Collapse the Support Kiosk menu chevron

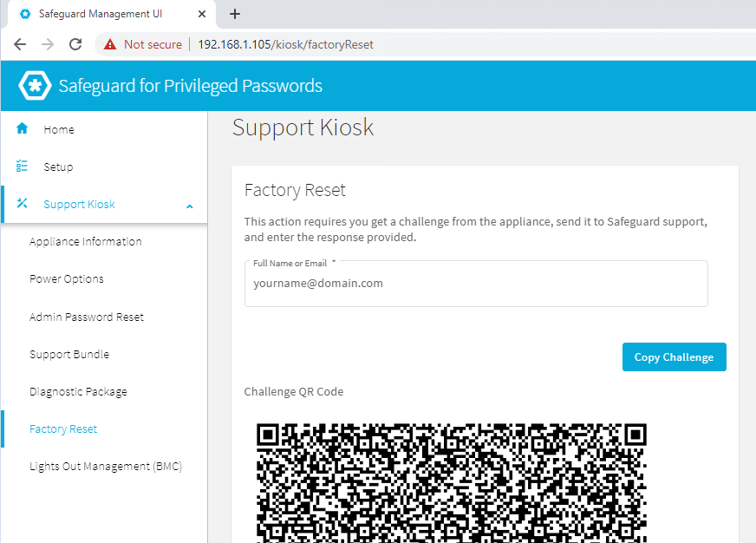(190, 206)
